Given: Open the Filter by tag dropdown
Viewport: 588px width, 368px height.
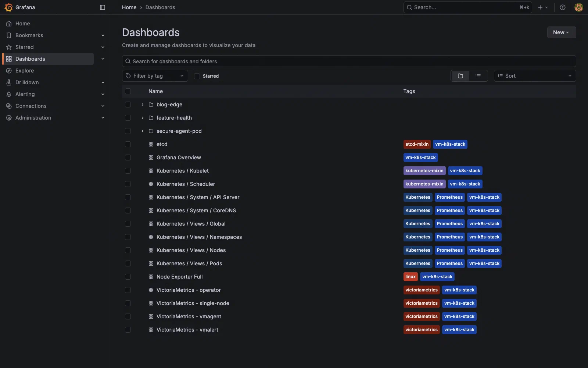Looking at the screenshot, I should coord(155,76).
